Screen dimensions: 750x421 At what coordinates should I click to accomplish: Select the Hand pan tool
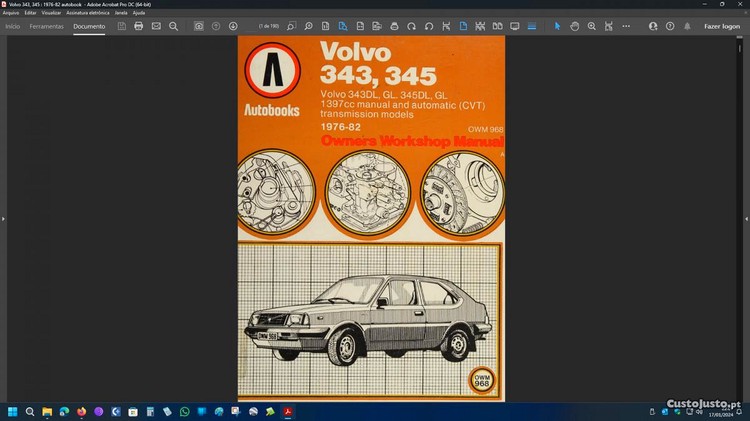pyautogui.click(x=575, y=26)
